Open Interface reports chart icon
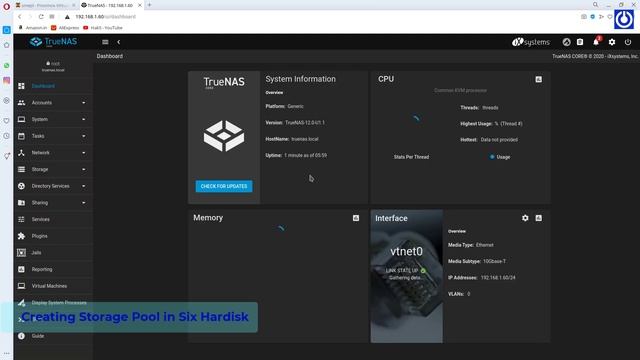Viewport: 640px width, 360px height. point(539,218)
